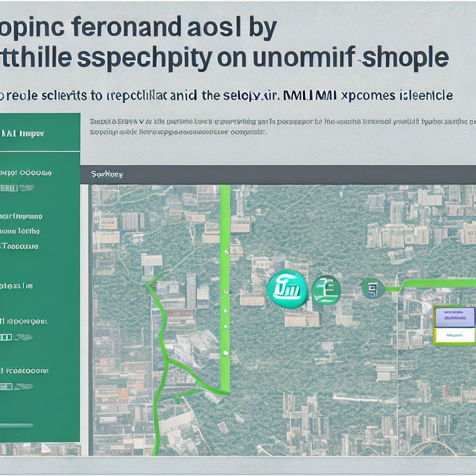This screenshot has height=476, width=476.
Task: Toggle the small box under 'sporgest' sidebar item
Action: [6, 337]
